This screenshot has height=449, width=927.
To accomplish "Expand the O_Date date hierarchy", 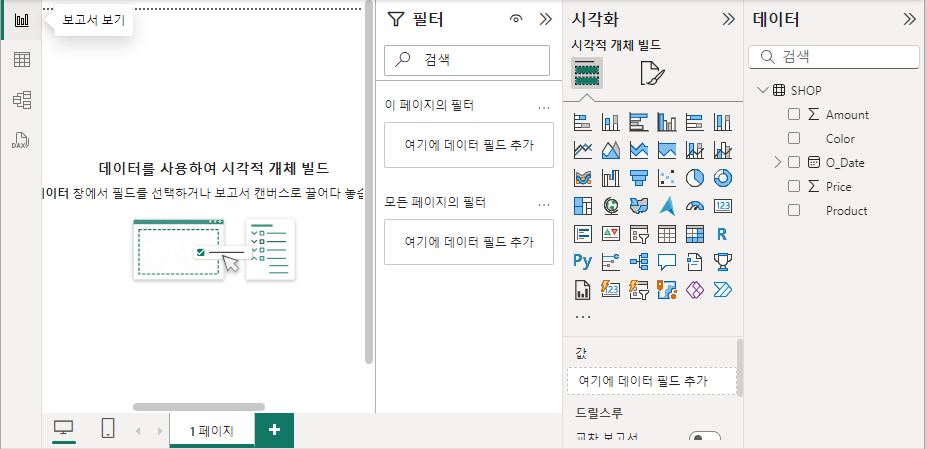I will (777, 162).
